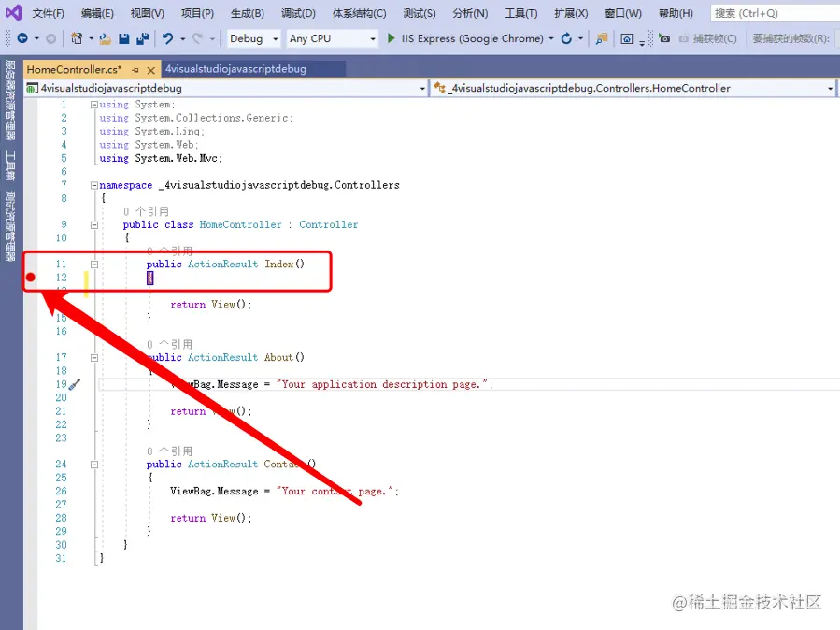Open the refresh options dropdown arrow
The height and width of the screenshot is (630, 840).
(581, 38)
